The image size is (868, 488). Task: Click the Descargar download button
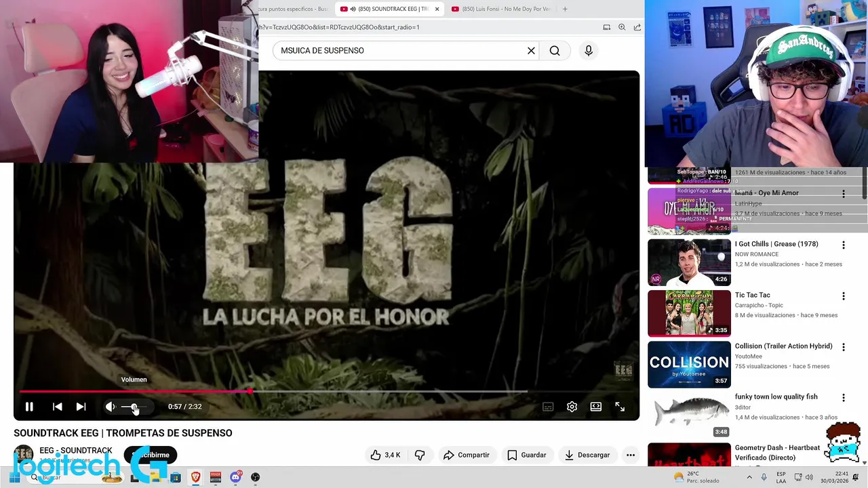(x=587, y=455)
